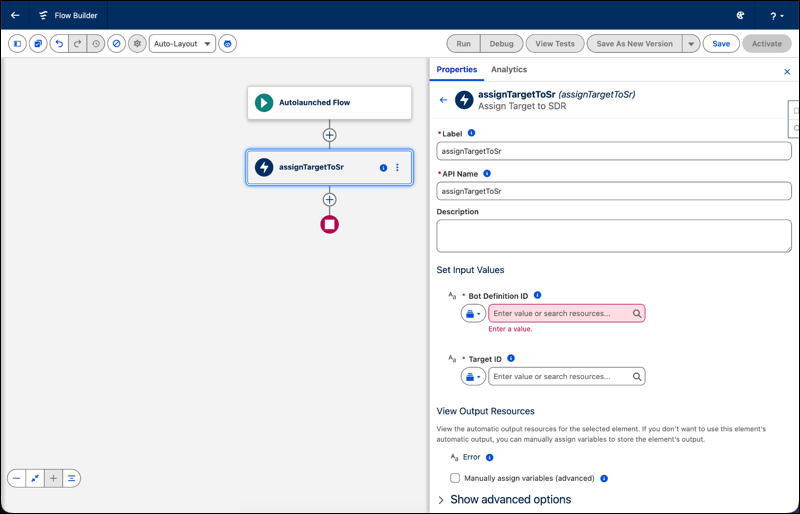Click the fit-to-view canvas button
This screenshot has height=514, width=800.
35,478
